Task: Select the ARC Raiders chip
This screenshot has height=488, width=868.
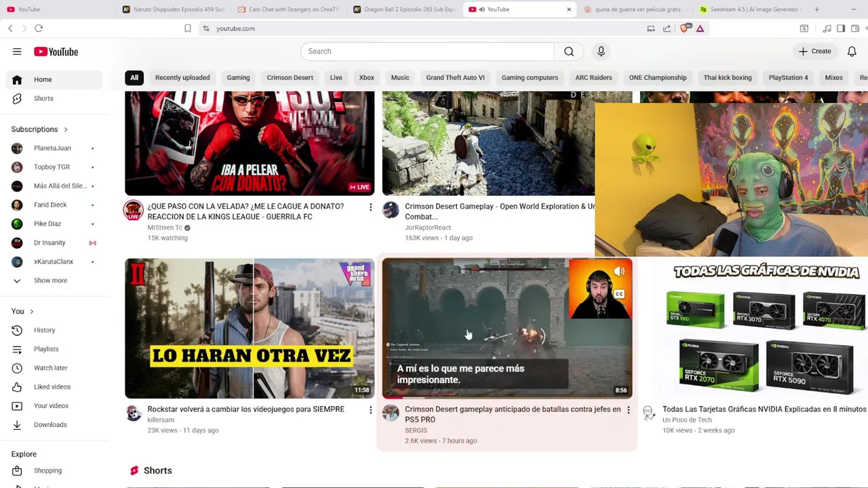Action: coord(593,77)
